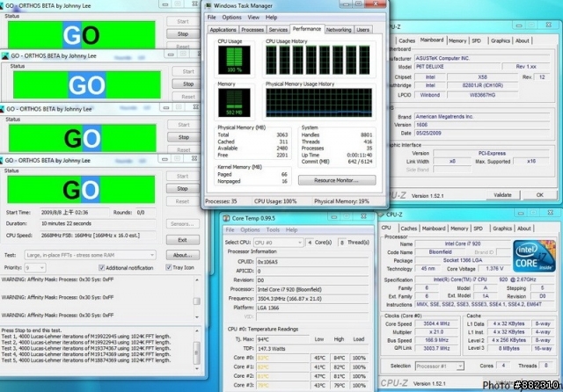Switch to the Processes tab in Task Manager
The image size is (563, 392).
coord(252,30)
